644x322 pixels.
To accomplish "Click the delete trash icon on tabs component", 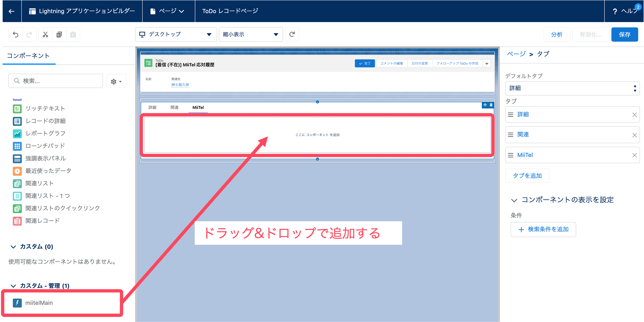I will point(491,105).
